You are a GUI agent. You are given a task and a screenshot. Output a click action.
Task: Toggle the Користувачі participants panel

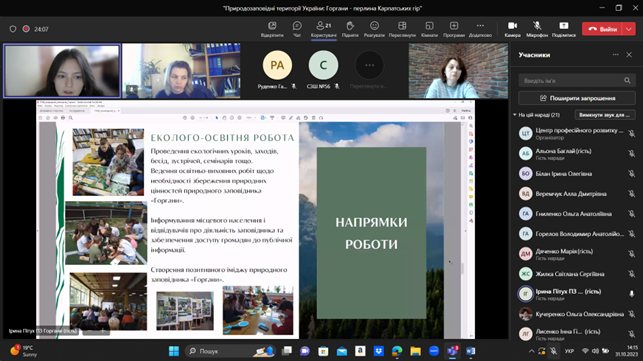pyautogui.click(x=324, y=29)
